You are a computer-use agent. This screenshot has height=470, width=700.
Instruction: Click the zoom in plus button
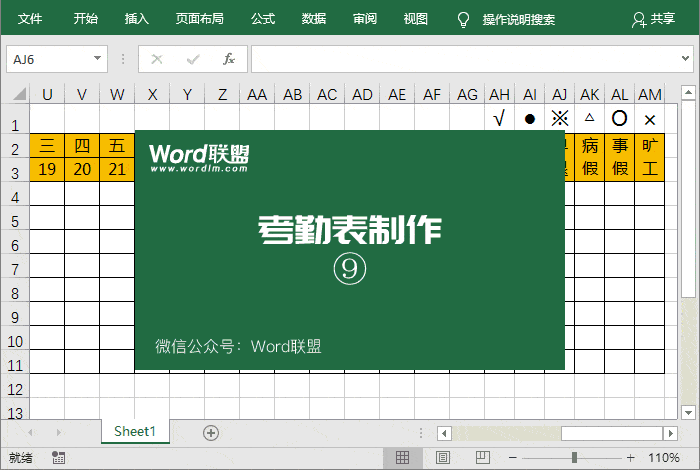click(x=630, y=458)
